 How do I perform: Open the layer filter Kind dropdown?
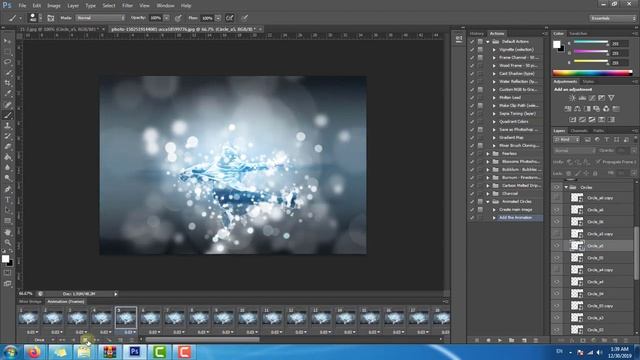pos(566,140)
